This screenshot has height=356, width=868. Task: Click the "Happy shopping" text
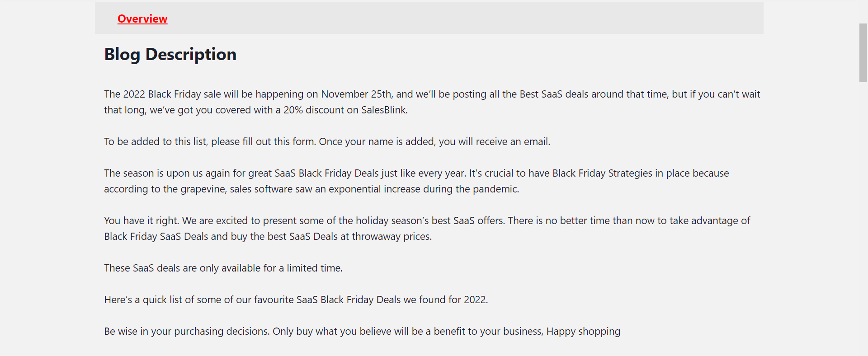[583, 332]
